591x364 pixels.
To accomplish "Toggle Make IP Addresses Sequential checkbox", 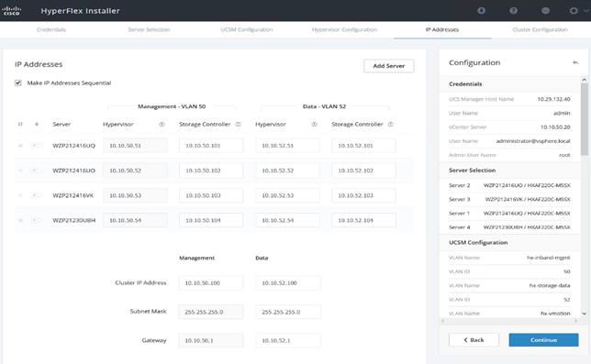I will (18, 83).
